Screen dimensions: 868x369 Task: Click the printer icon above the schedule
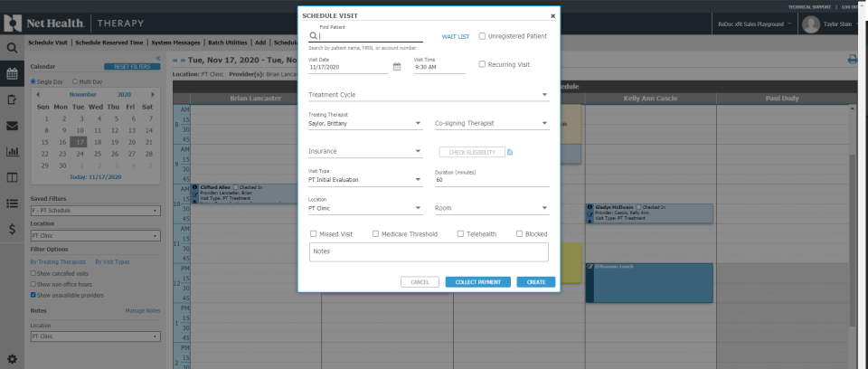[x=852, y=60]
